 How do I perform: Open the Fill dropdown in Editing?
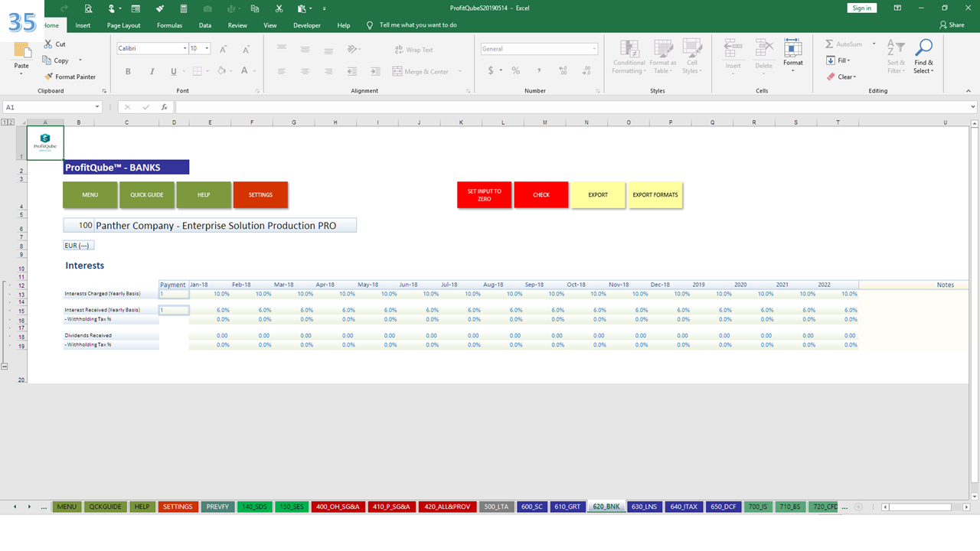(838, 60)
